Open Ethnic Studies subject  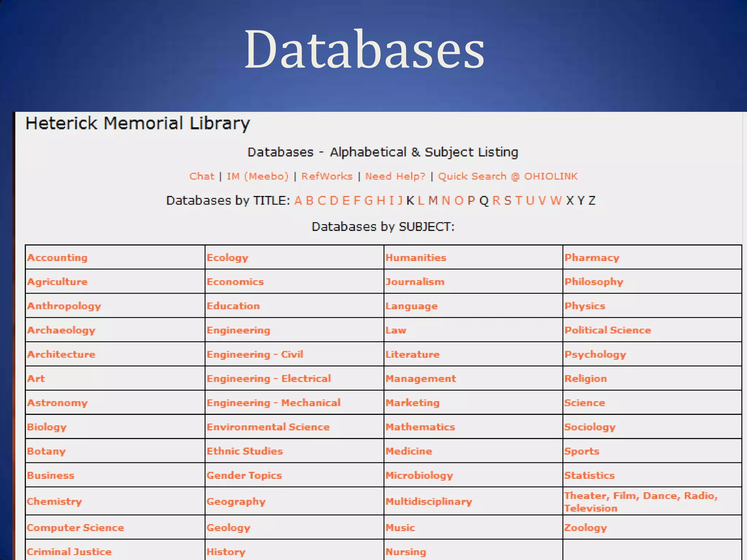[x=245, y=451]
